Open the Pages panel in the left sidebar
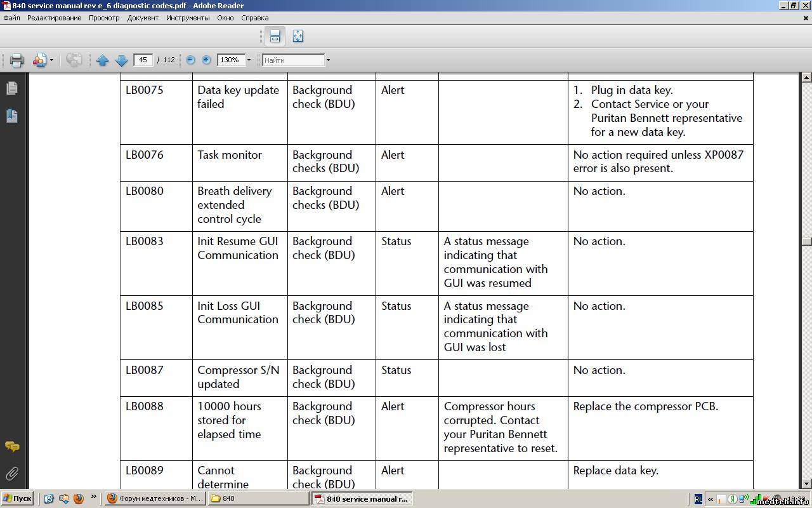 pos(12,88)
